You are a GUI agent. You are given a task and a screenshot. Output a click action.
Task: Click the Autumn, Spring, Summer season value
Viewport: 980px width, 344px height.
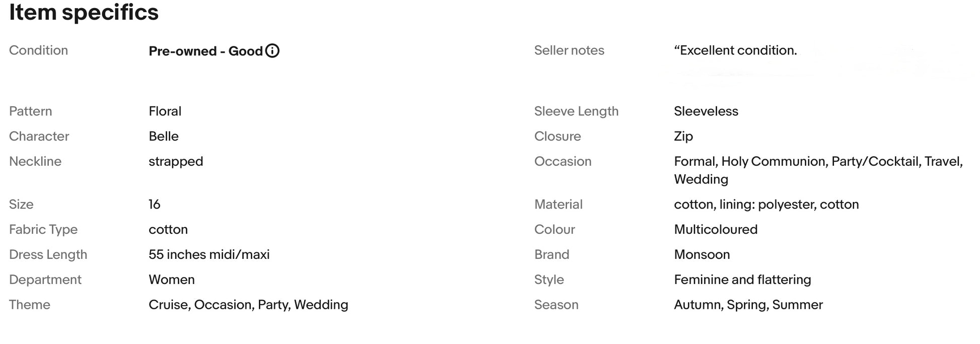[x=748, y=305]
